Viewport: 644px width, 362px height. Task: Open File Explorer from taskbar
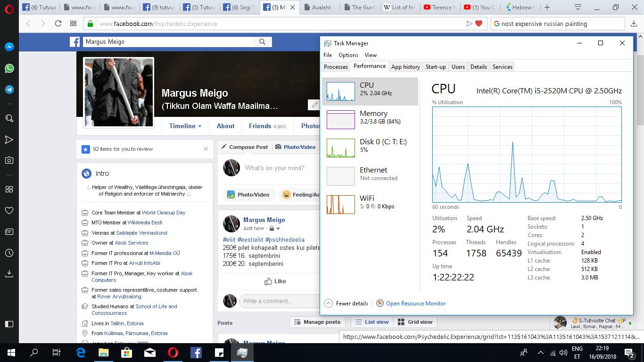click(104, 352)
